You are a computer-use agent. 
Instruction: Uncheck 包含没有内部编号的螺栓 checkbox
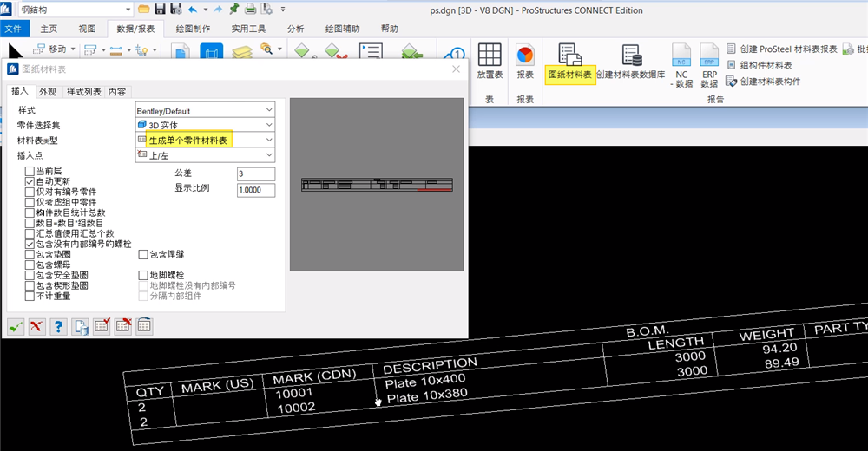pos(30,244)
